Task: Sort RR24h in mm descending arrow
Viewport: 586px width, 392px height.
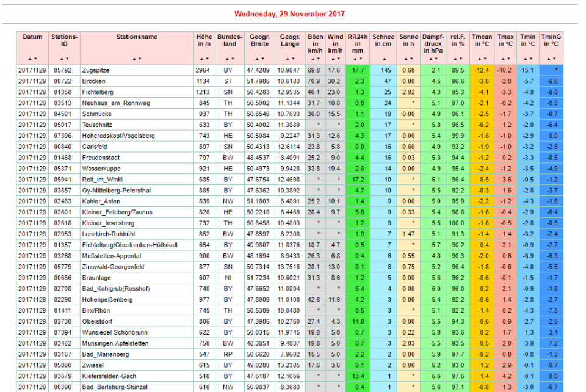Action: pos(361,59)
